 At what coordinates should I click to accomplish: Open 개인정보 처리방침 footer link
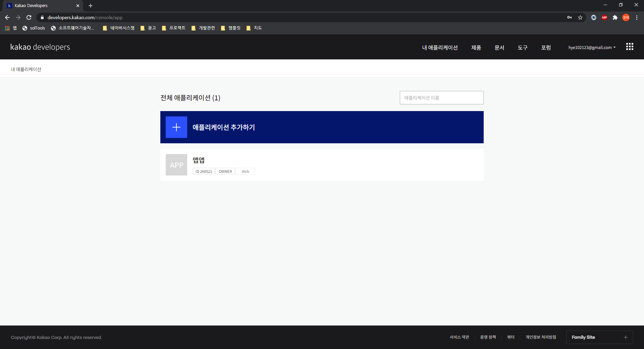point(541,337)
